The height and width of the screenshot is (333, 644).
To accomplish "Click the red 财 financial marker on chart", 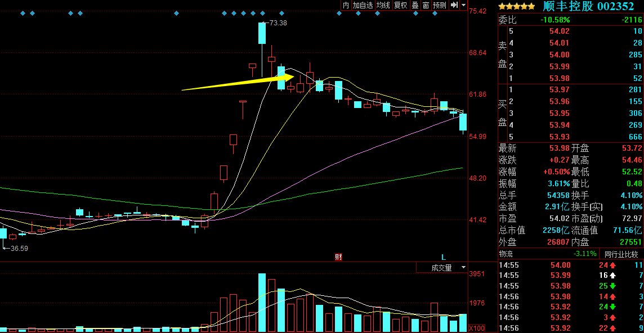I will tap(338, 257).
